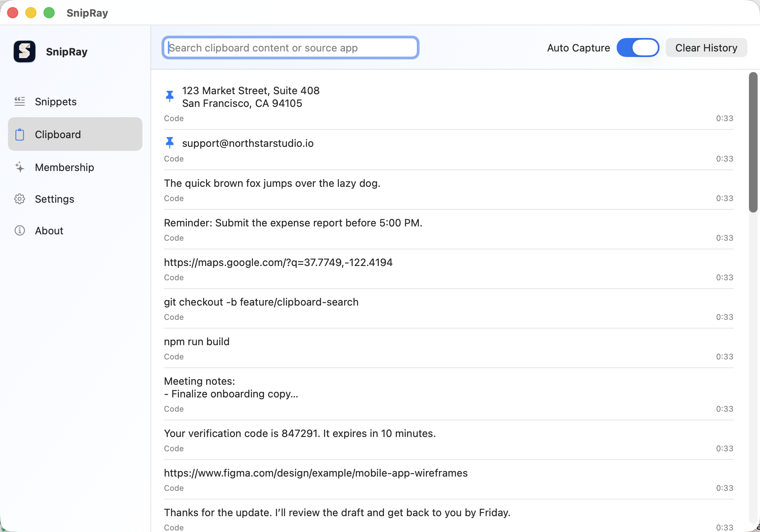Click the Code source label under git checkout

[x=174, y=317]
